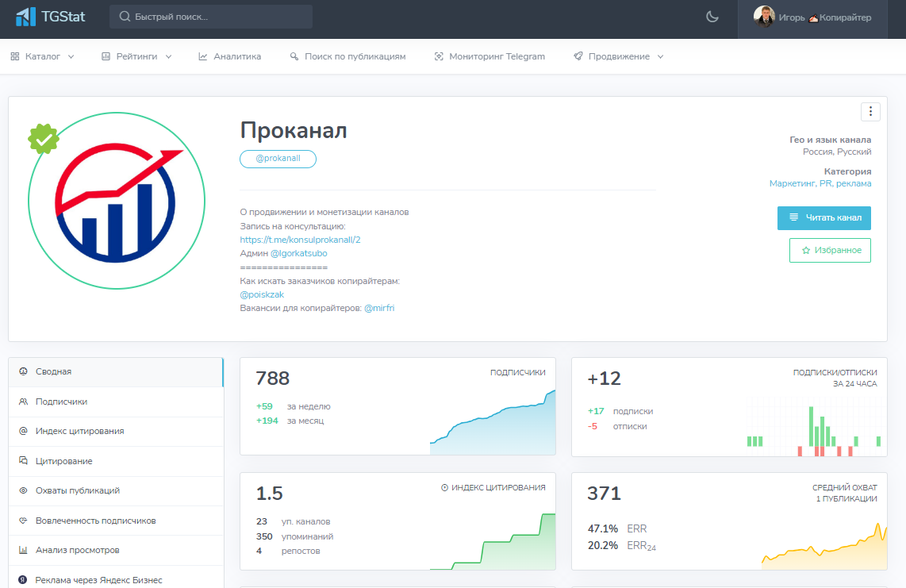Viewport: 906px width, 588px height.
Task: Click the green citation index chart
Action: point(493,542)
